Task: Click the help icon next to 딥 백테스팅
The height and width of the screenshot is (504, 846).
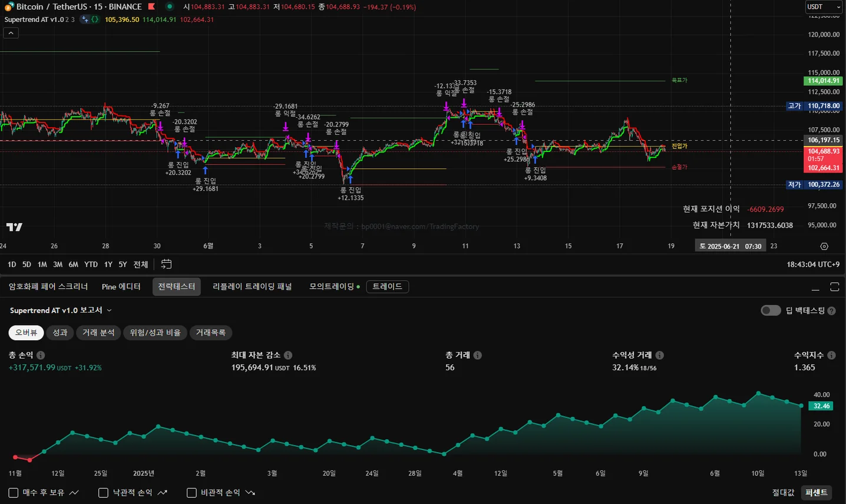Action: [x=831, y=311]
